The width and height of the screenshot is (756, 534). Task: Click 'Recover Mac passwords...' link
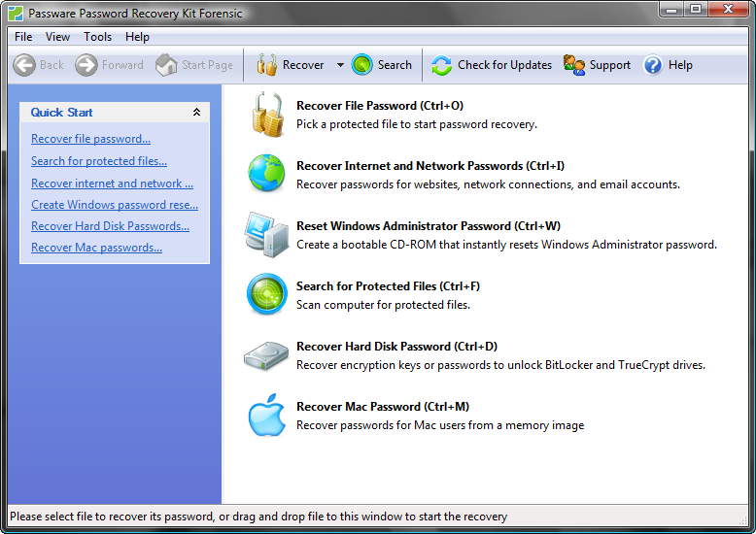96,248
